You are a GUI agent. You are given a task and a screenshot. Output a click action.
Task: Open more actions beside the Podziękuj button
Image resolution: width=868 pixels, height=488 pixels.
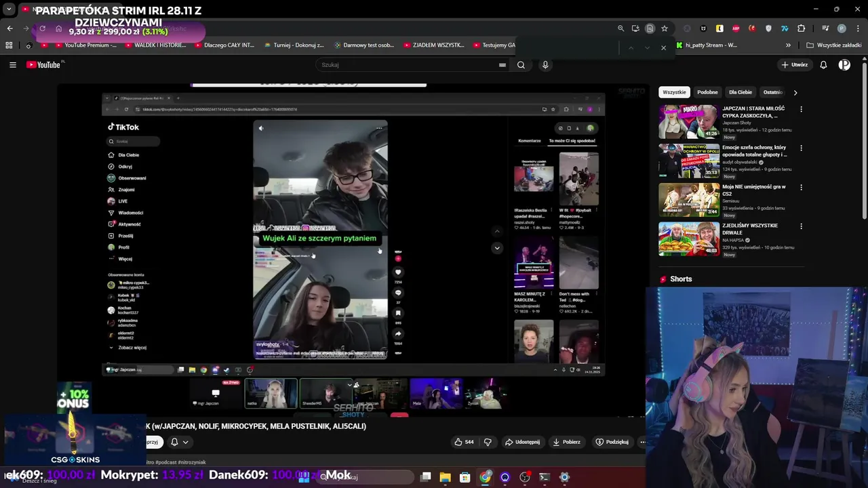[x=642, y=442]
